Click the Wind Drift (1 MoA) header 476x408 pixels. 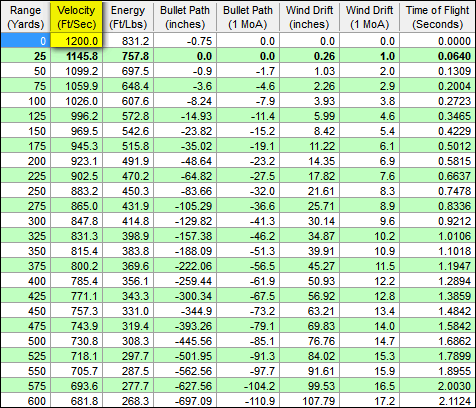coord(370,17)
